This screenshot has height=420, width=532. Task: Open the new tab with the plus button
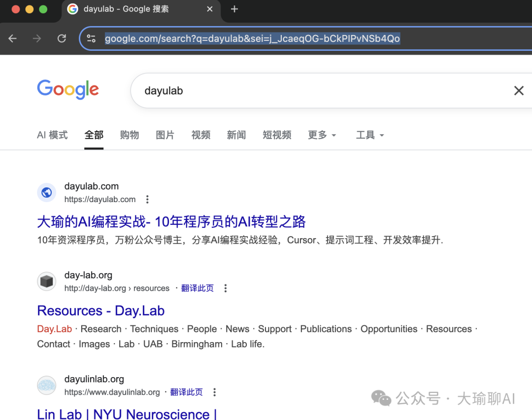point(234,9)
